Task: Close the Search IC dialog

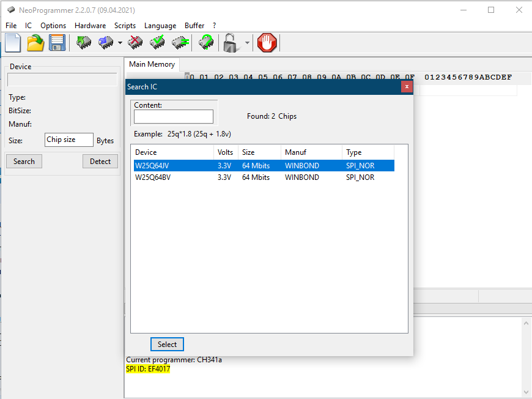Action: pos(407,86)
